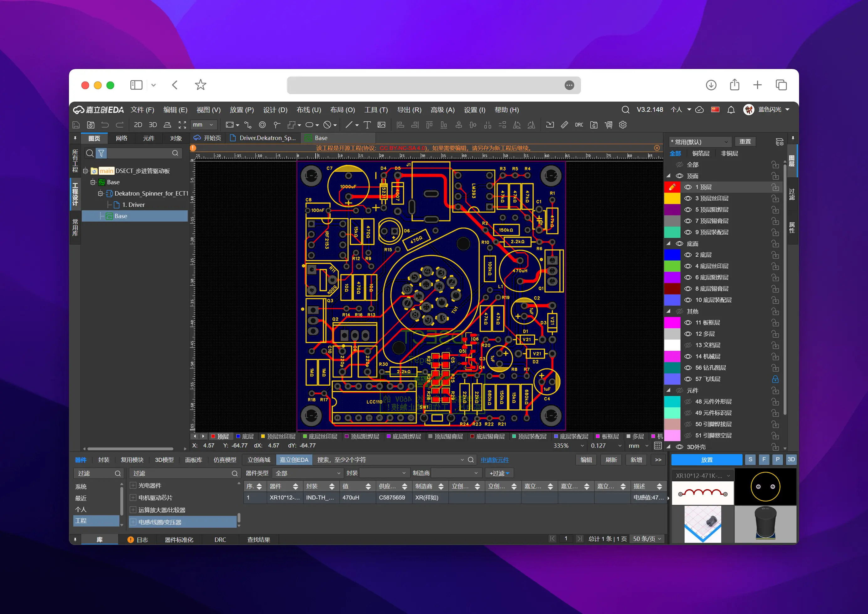Click the 刷新 button
Image resolution: width=868 pixels, height=614 pixels.
(x=611, y=460)
